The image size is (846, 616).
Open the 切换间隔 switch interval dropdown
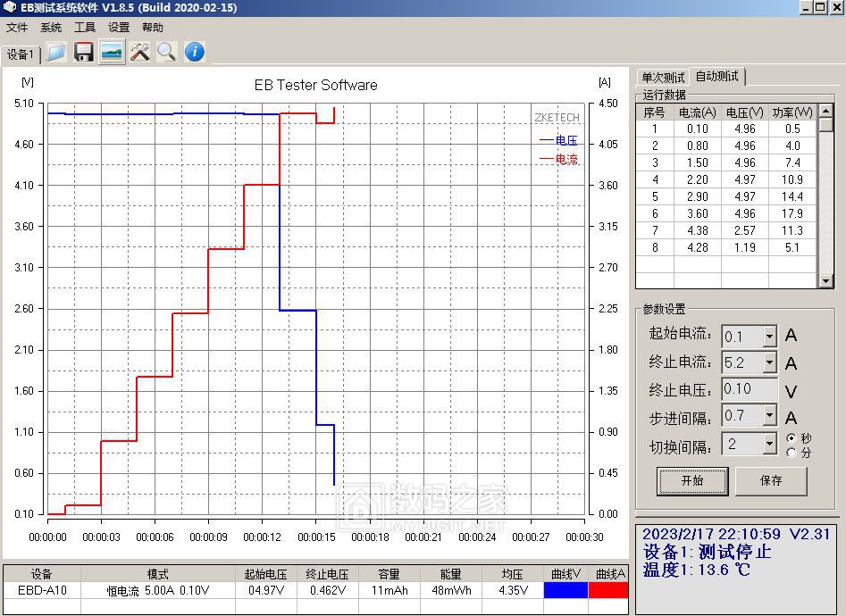click(x=770, y=443)
